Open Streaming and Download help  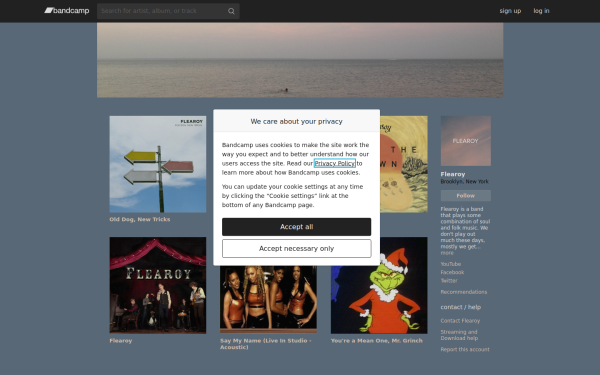(459, 335)
